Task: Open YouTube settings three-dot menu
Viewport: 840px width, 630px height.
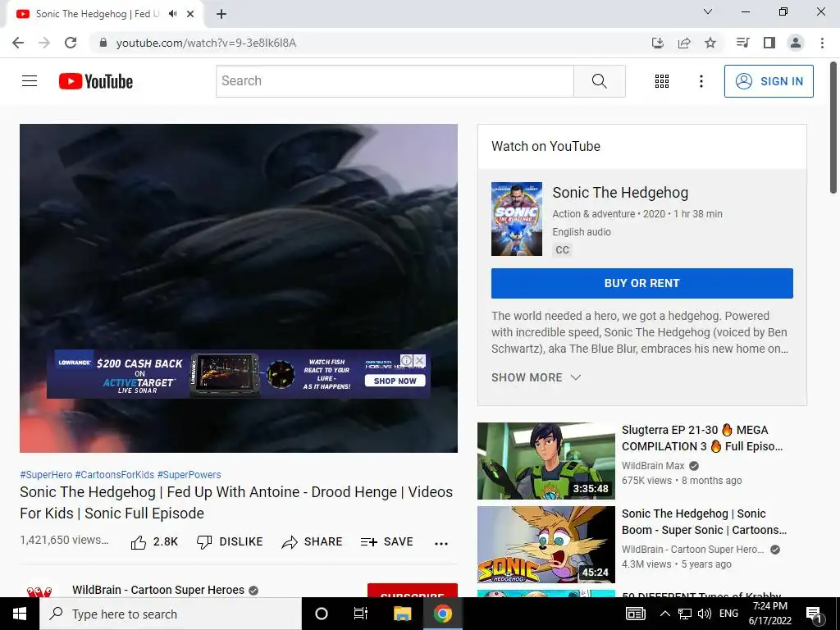Action: [701, 81]
